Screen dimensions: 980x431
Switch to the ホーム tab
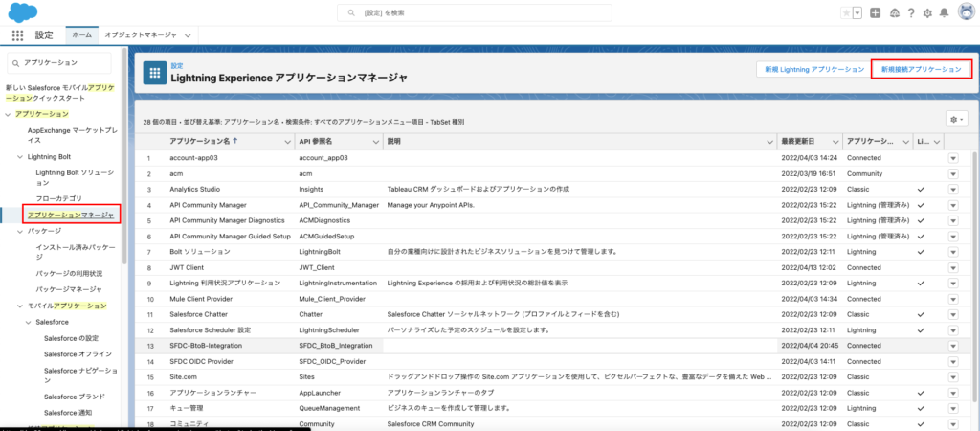tap(82, 34)
